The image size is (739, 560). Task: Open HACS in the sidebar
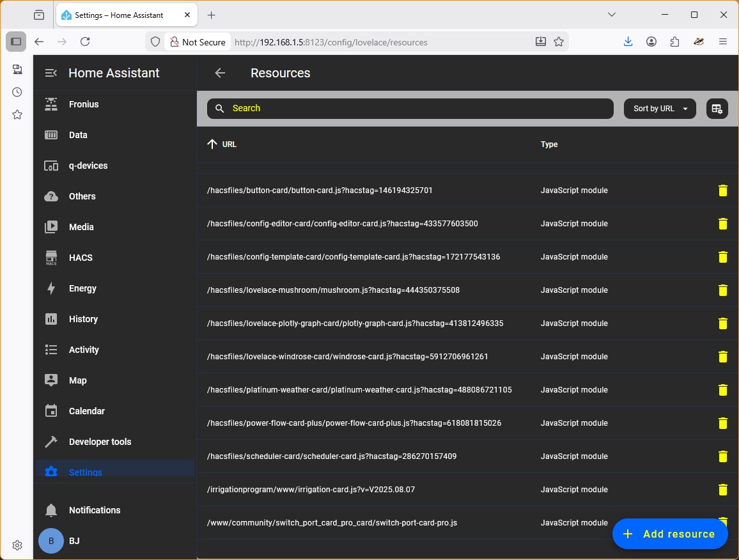point(81,258)
